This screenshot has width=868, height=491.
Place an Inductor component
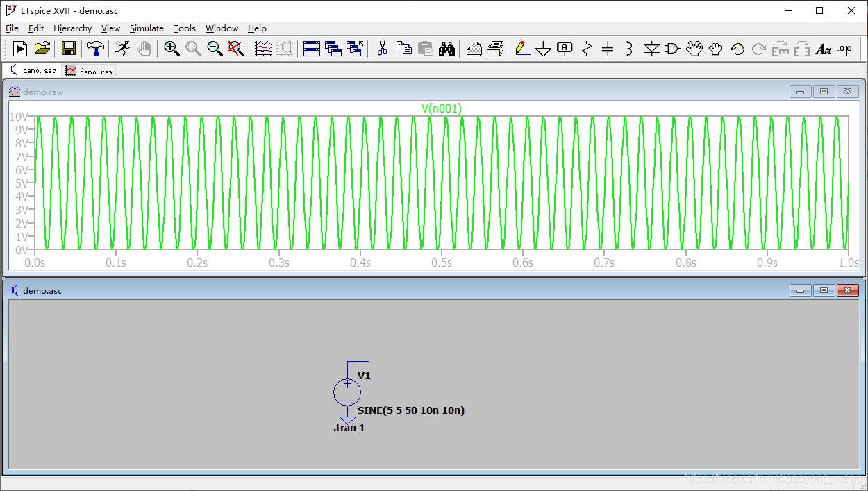pos(629,48)
